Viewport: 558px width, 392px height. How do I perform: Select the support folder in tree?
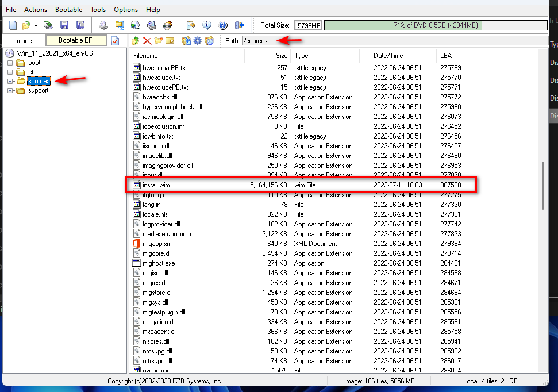tap(38, 90)
